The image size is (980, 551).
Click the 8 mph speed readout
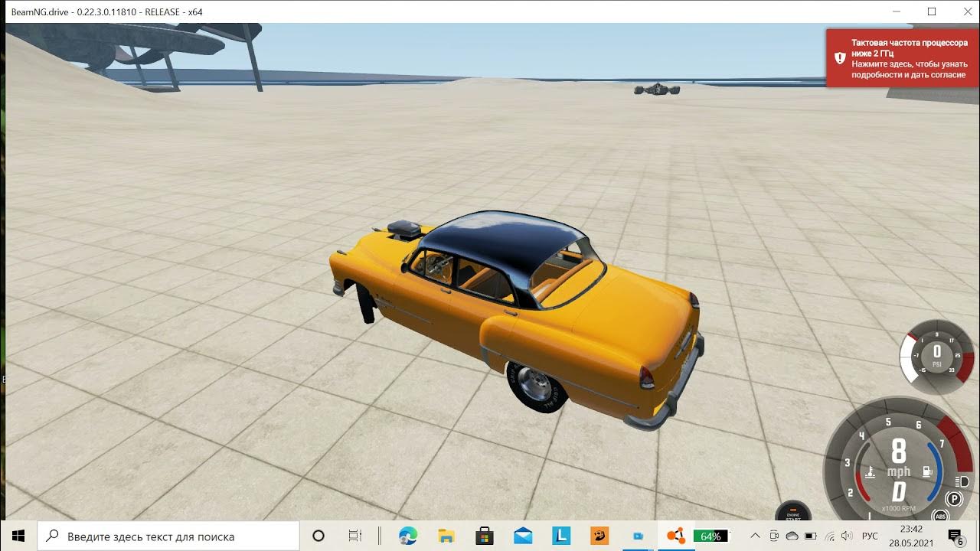899,458
